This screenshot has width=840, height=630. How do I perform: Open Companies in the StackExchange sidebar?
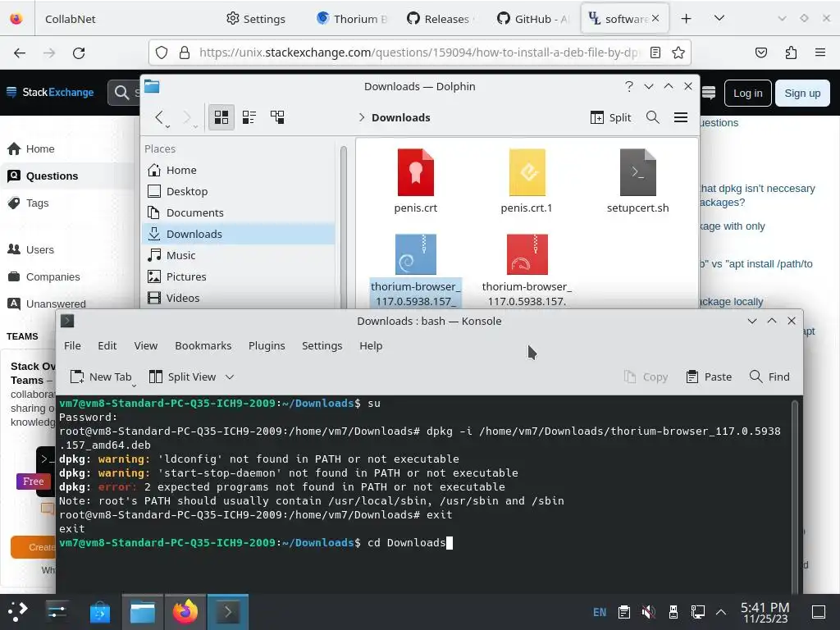(52, 277)
